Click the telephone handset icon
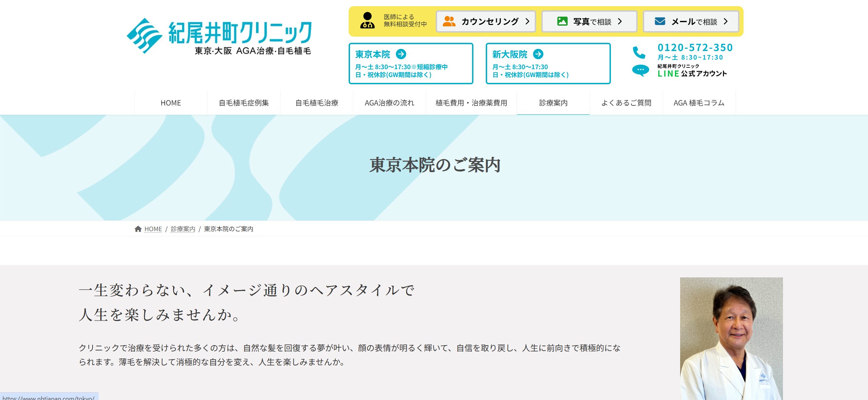The width and height of the screenshot is (868, 400). pos(639,52)
